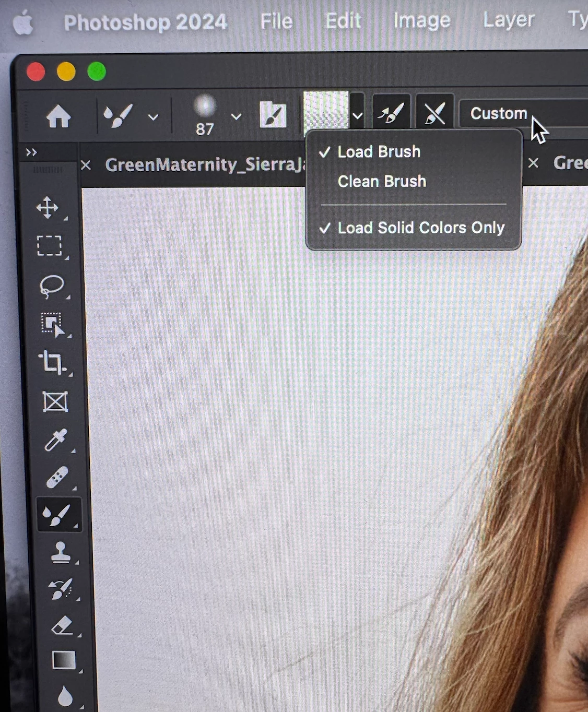Select the Crop tool

pyautogui.click(x=52, y=362)
